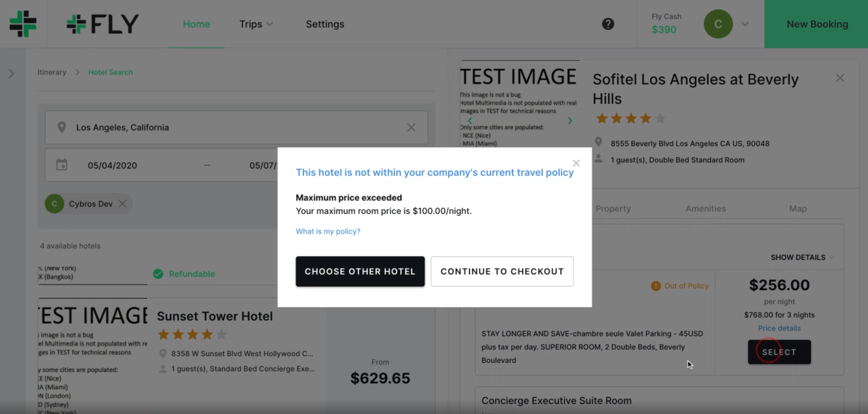This screenshot has width=868, height=414.
Task: Click the Fly Cash $390 balance
Action: tap(664, 30)
